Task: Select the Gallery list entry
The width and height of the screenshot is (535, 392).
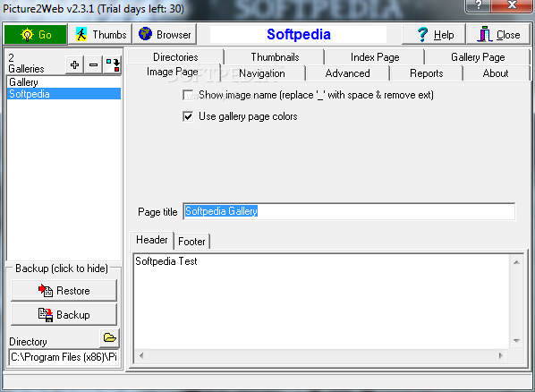Action: (x=64, y=82)
